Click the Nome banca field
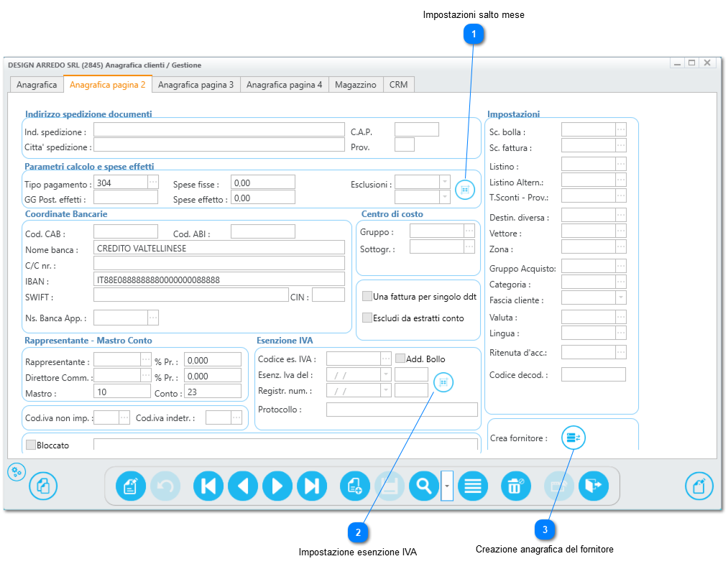Viewport: 728px width, 569px height. [x=219, y=247]
